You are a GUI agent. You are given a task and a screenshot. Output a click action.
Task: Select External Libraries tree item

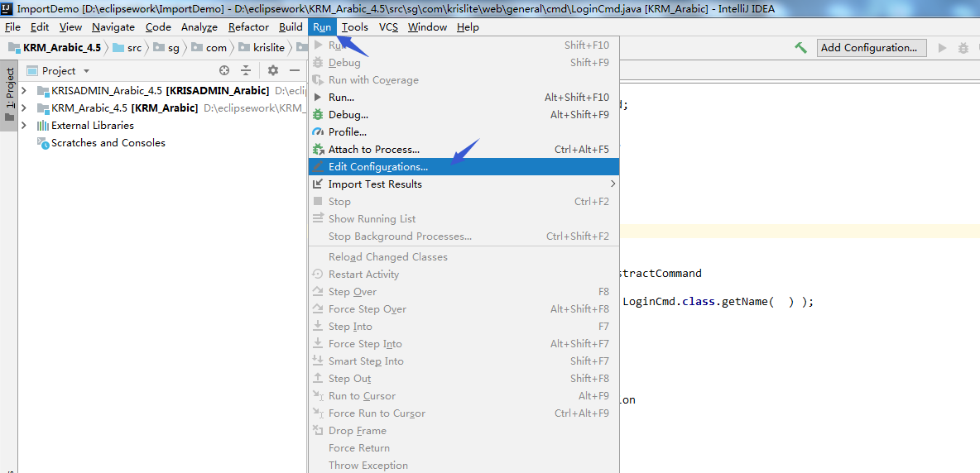point(85,126)
